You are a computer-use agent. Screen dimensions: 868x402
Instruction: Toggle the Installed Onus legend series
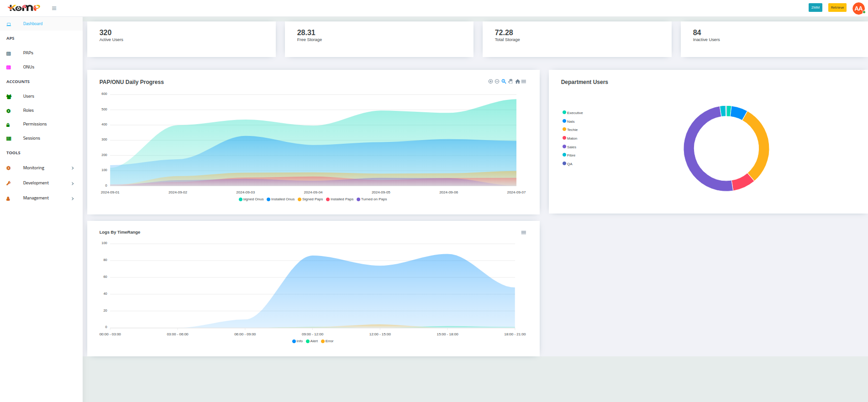coord(281,199)
